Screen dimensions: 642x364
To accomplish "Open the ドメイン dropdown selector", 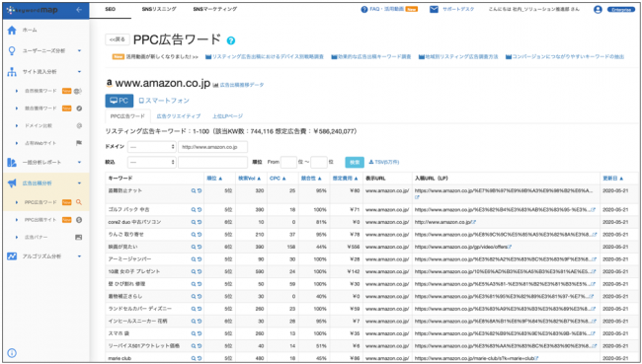I will [x=151, y=147].
